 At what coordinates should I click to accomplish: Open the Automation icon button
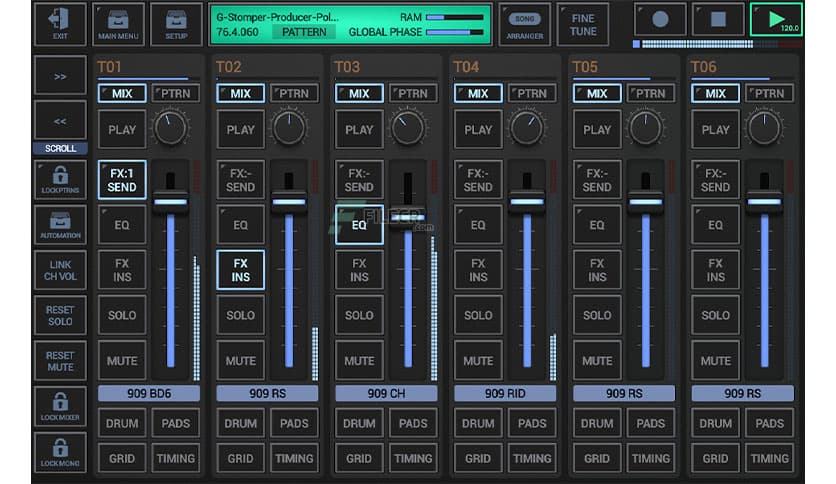(x=60, y=224)
